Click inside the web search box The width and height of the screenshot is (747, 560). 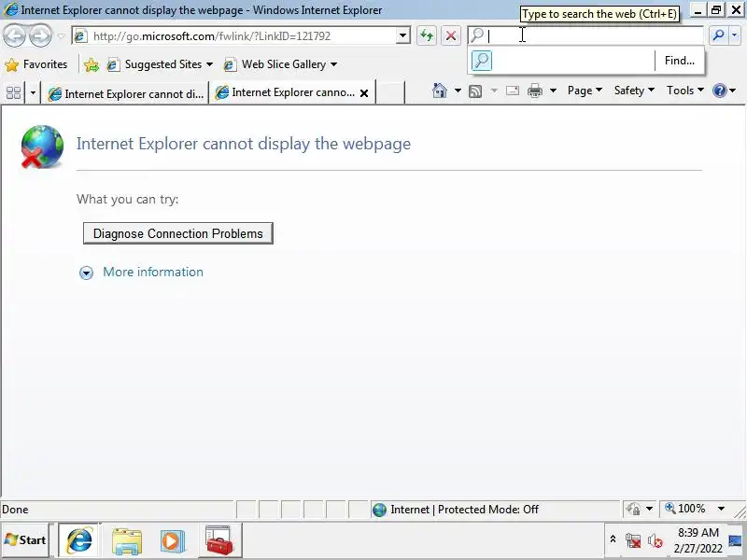click(x=593, y=35)
